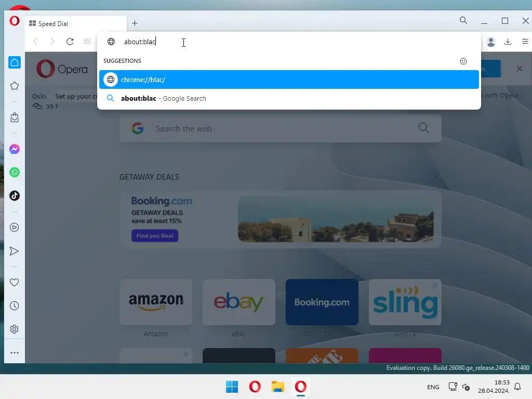The height and width of the screenshot is (399, 532).
Task: Open the notification bell in taskbar
Action: click(x=517, y=387)
